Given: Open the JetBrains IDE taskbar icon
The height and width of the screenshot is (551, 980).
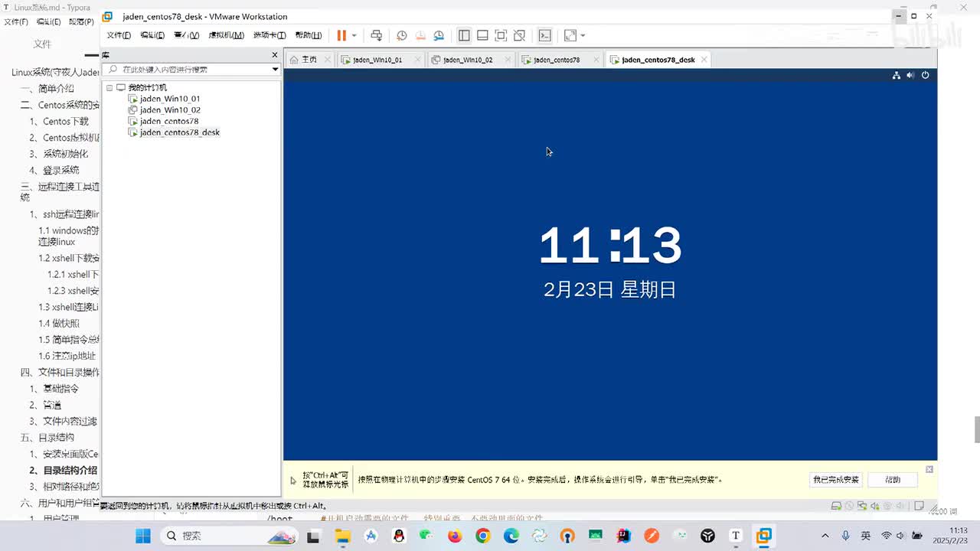Looking at the screenshot, I should click(x=623, y=536).
